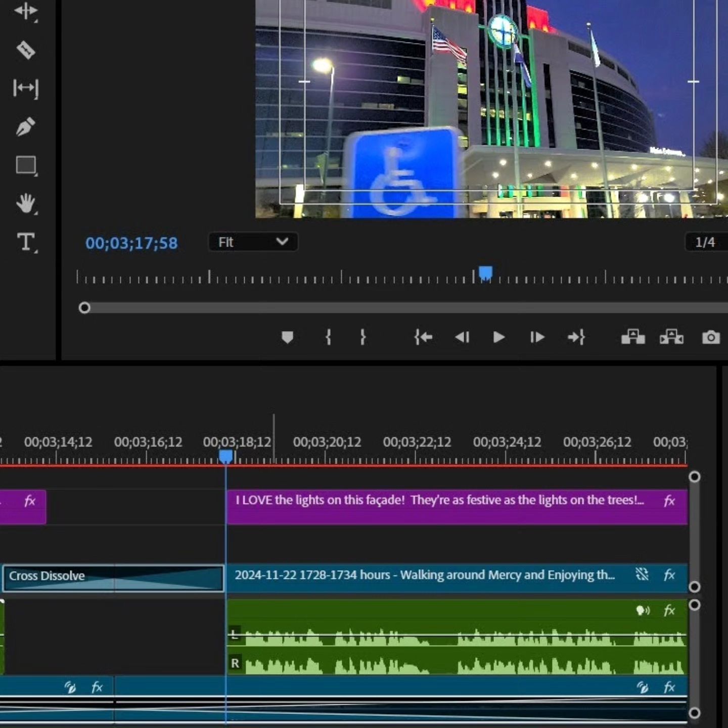
Task: Go to In point
Action: 423,337
